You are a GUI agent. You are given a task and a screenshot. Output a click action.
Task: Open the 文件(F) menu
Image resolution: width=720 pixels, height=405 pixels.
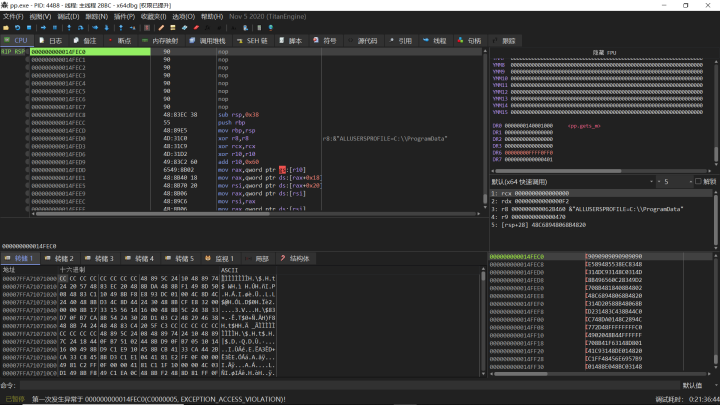[12, 16]
